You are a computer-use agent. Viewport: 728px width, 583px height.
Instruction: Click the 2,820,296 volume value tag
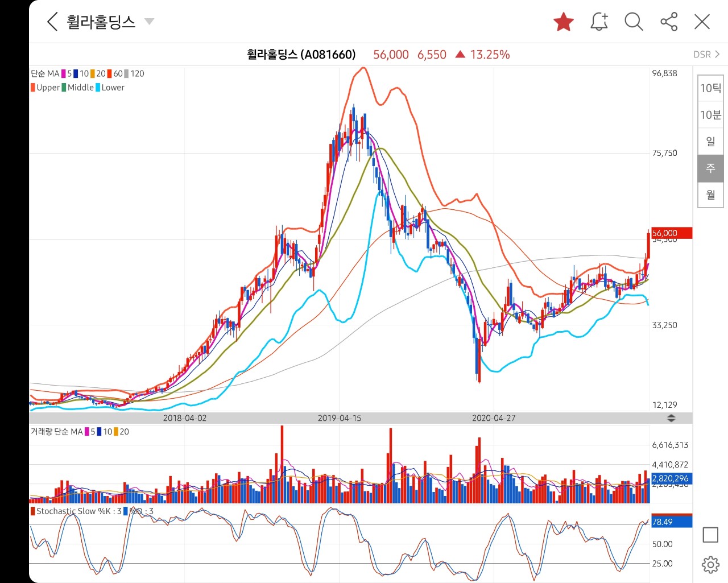tap(672, 478)
